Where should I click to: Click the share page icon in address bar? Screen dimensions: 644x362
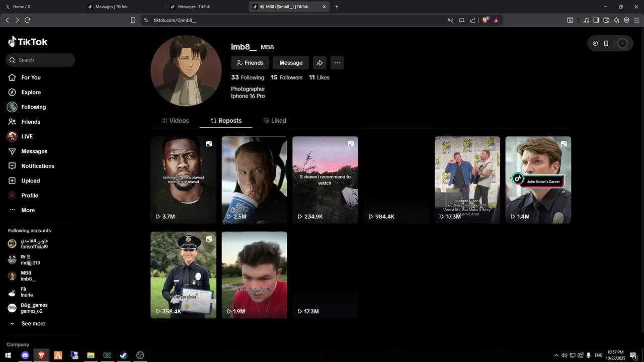coord(473,20)
